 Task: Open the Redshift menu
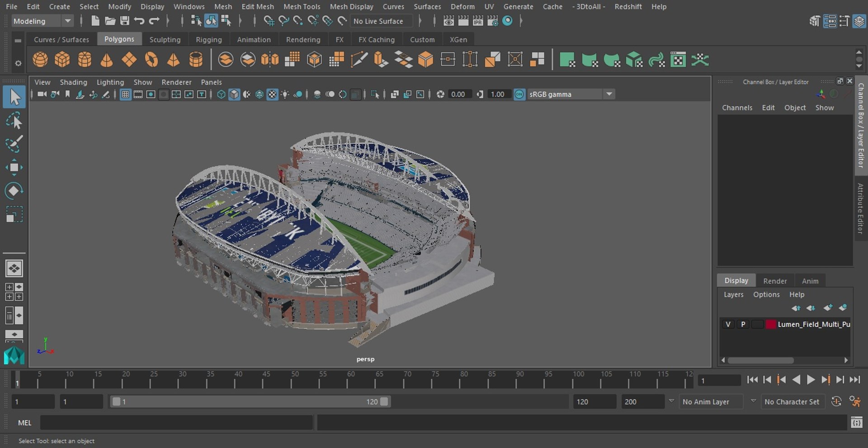click(628, 7)
